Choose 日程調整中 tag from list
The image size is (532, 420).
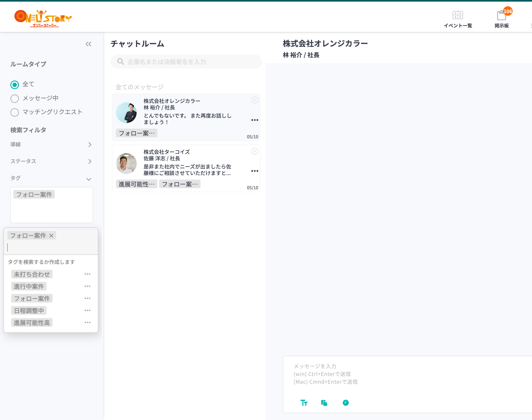[29, 311]
